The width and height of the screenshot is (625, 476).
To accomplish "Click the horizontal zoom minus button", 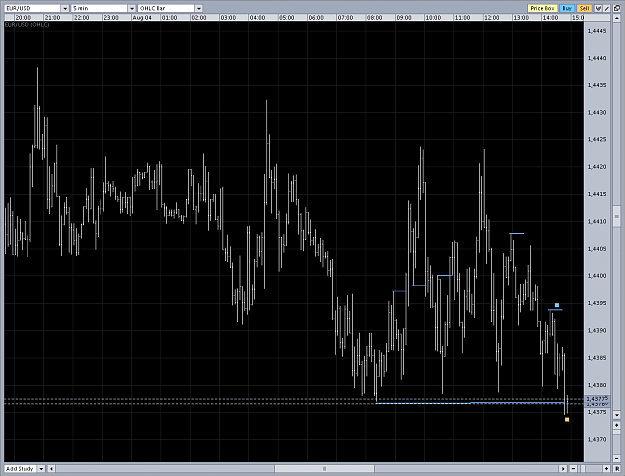I will click(573, 469).
